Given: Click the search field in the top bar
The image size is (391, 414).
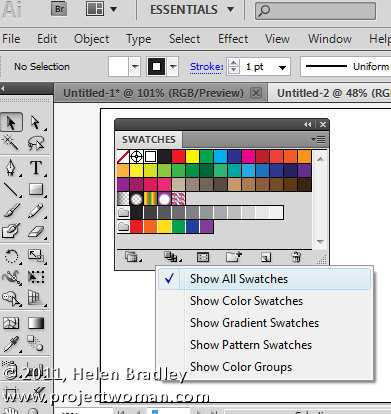Looking at the screenshot, I should click(x=315, y=11).
